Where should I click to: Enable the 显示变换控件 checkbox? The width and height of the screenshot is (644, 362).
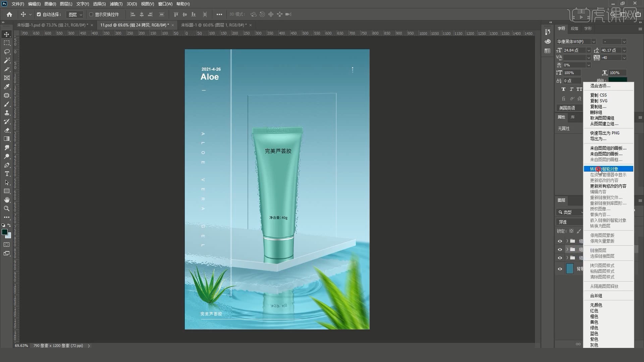[x=91, y=14]
